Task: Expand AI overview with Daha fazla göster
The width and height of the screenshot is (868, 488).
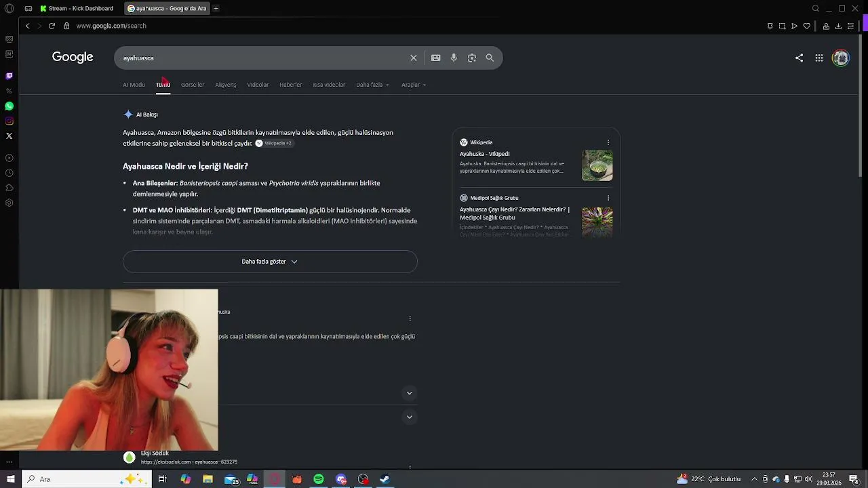Action: (270, 262)
